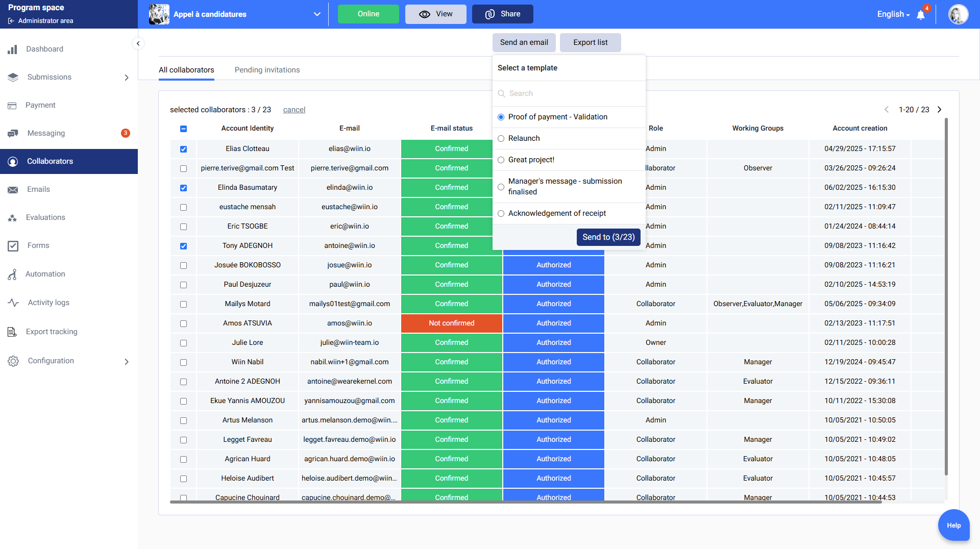
Task: Open the English language dropdown
Action: (893, 14)
